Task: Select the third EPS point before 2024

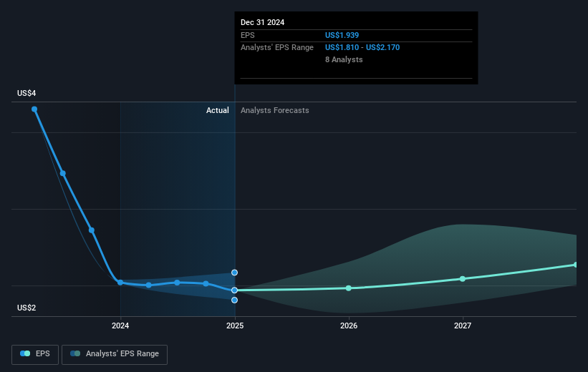Action: (92, 230)
